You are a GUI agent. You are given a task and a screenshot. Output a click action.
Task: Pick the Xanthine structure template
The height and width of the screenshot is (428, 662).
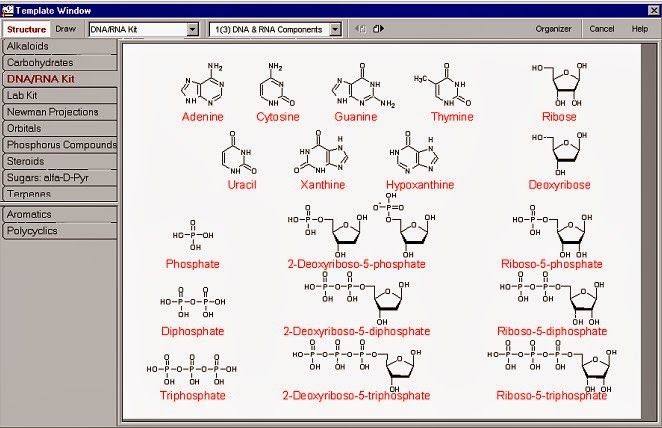[x=321, y=153]
